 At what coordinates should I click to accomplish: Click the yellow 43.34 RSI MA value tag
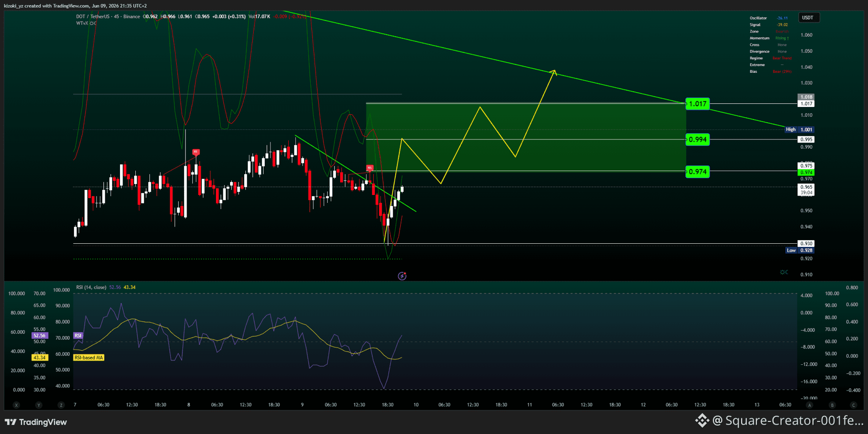39,357
